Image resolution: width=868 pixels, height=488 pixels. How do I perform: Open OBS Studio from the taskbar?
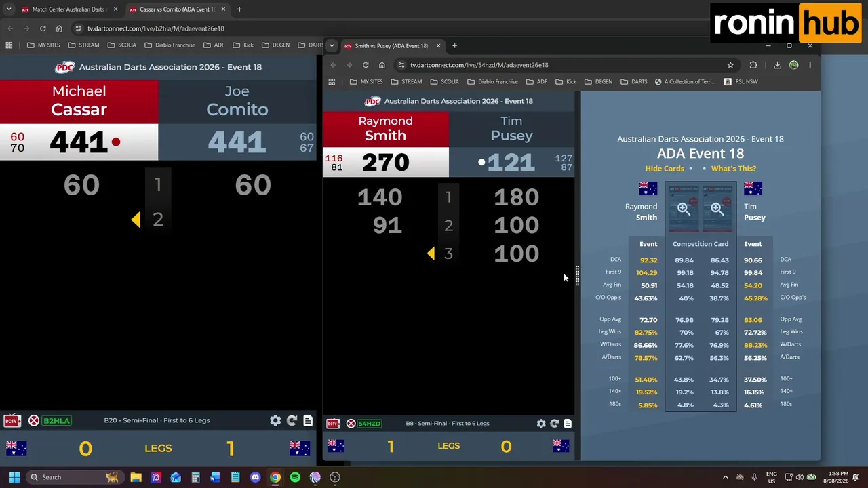(335, 477)
